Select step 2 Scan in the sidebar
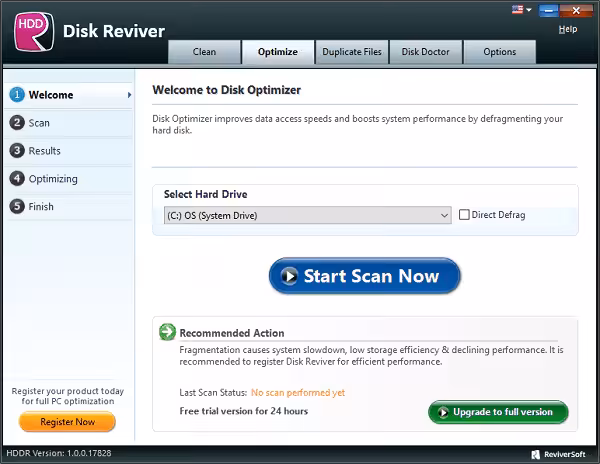The width and height of the screenshot is (600, 464). pyautogui.click(x=39, y=123)
